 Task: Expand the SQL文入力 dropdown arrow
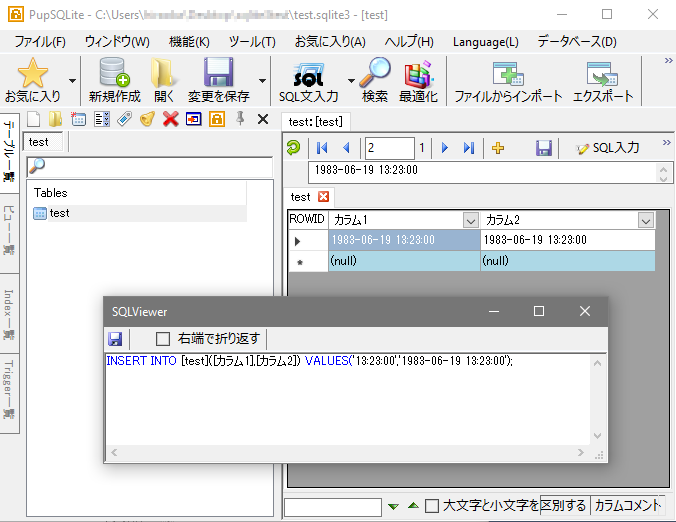[351, 81]
